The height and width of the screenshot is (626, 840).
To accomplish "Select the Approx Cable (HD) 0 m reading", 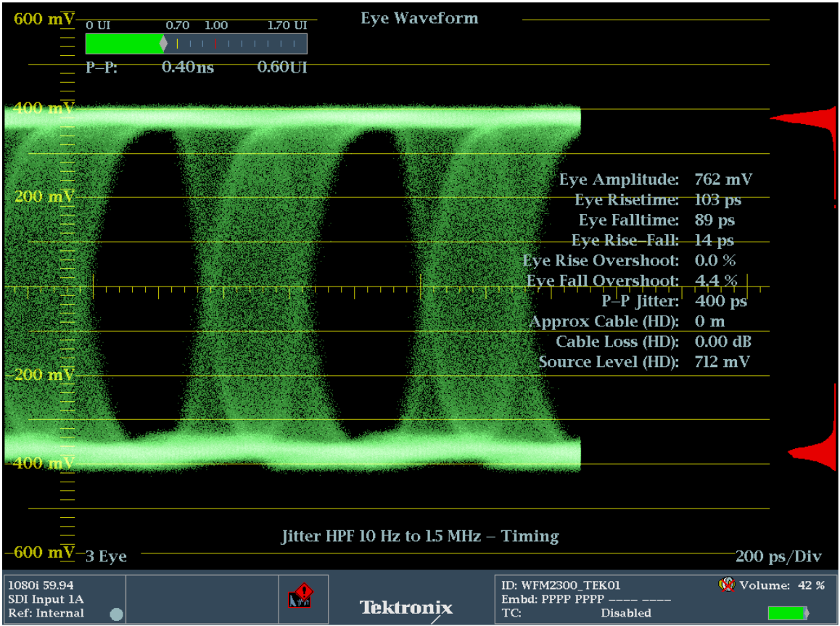I will click(627, 321).
